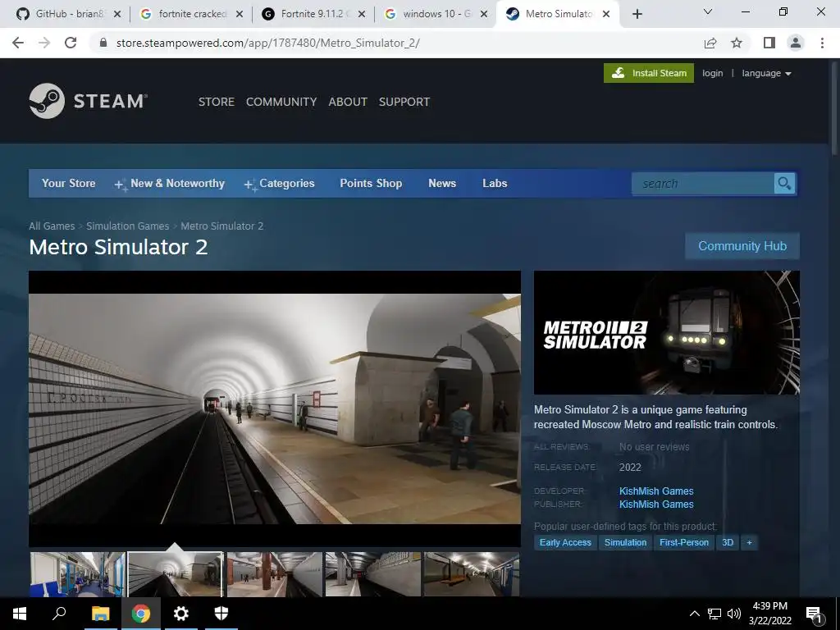
Task: Select the First-Person tag
Action: [684, 543]
